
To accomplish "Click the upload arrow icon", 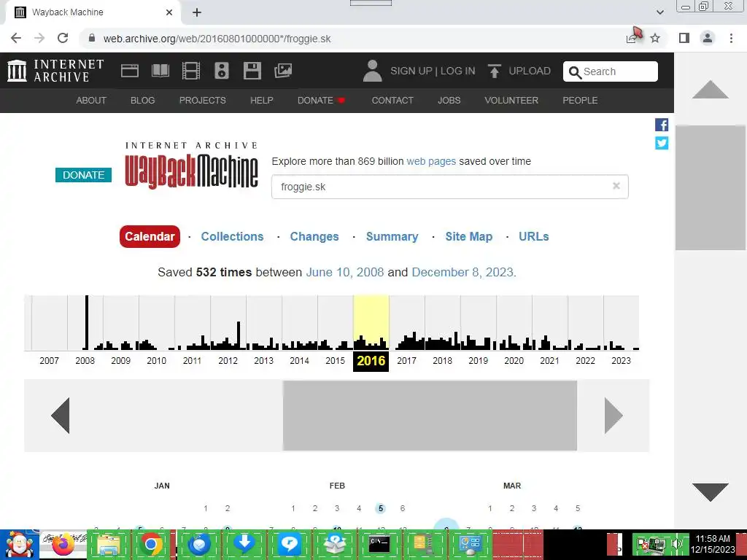I will (x=495, y=71).
